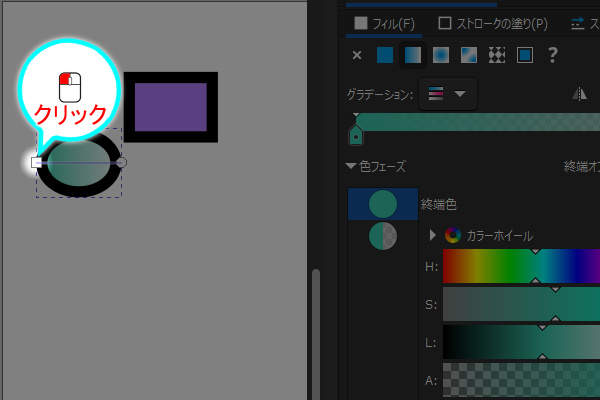This screenshot has height=400, width=600.
Task: Select the 終端色 stop row
Action: click(383, 204)
